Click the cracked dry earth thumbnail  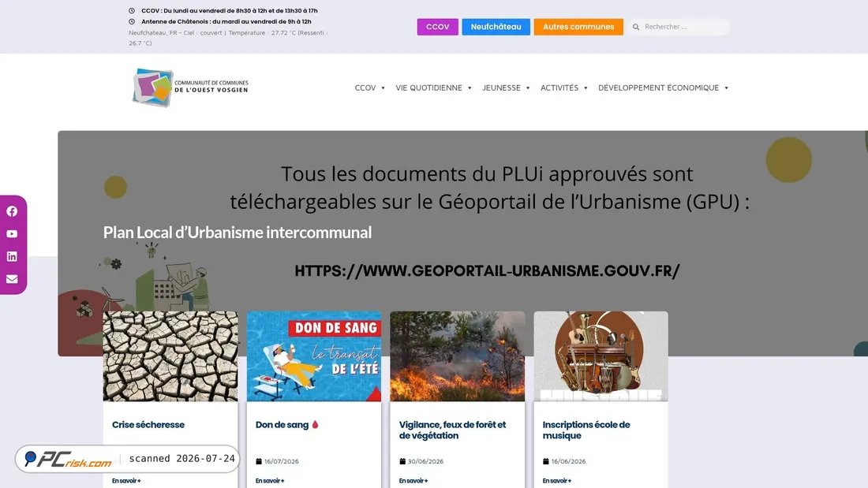(170, 356)
